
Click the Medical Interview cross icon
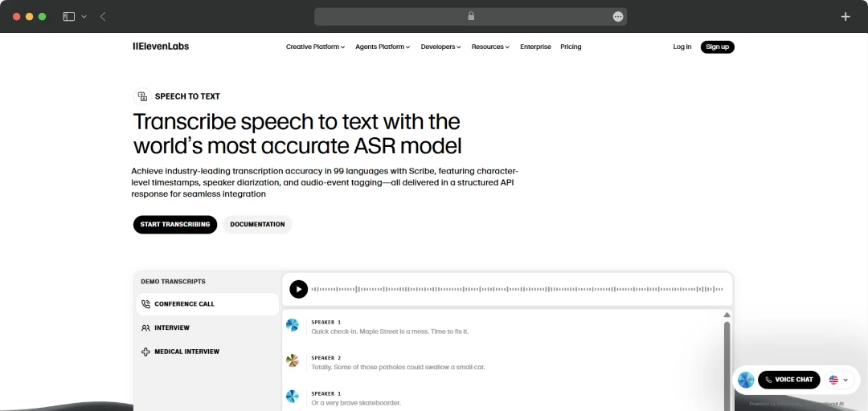click(x=145, y=352)
